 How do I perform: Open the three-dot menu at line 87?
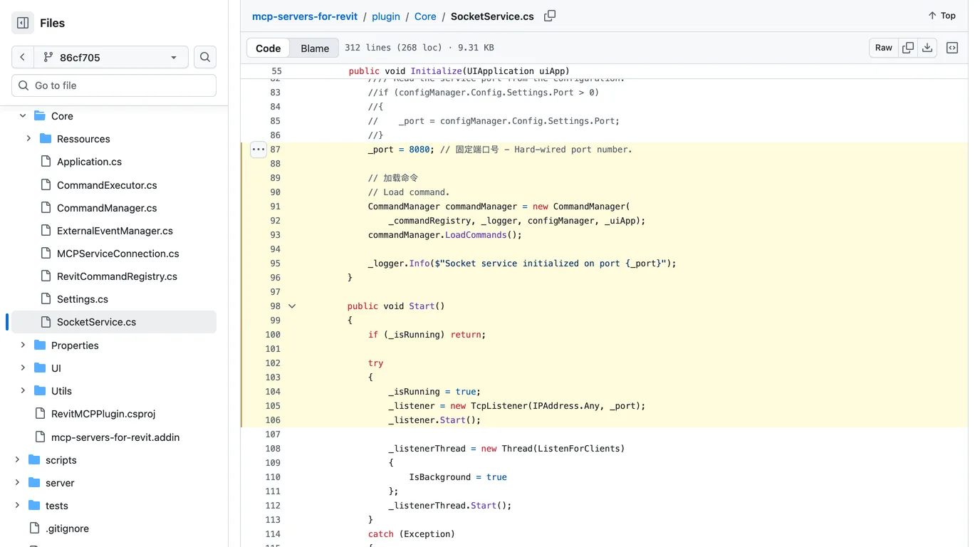point(259,150)
